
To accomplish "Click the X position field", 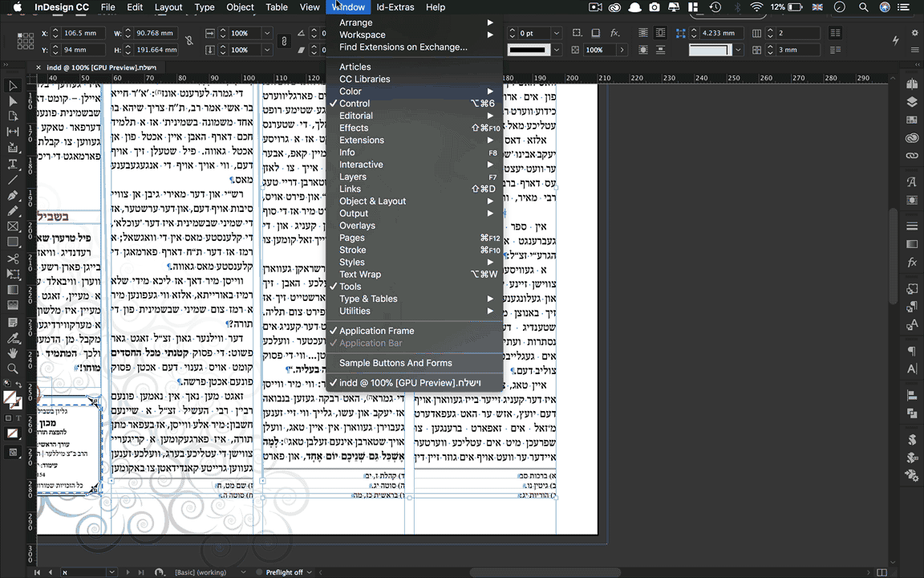I will (x=82, y=34).
